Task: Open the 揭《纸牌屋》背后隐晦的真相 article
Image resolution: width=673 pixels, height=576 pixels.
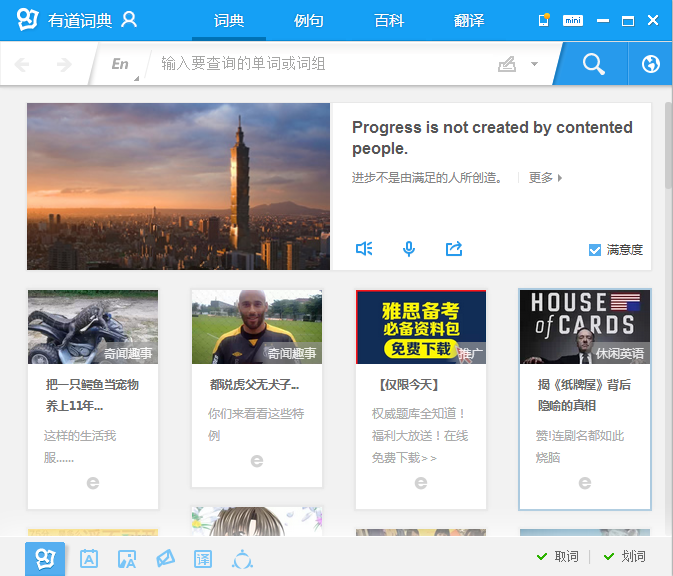Action: (584, 395)
